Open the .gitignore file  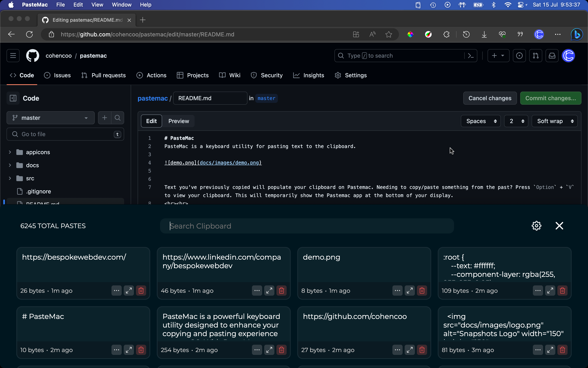[x=38, y=192]
